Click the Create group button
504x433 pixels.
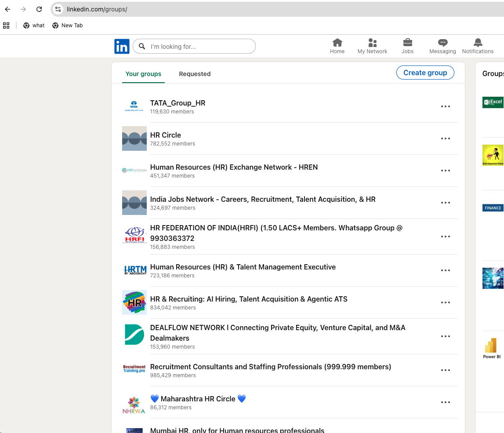(x=425, y=73)
